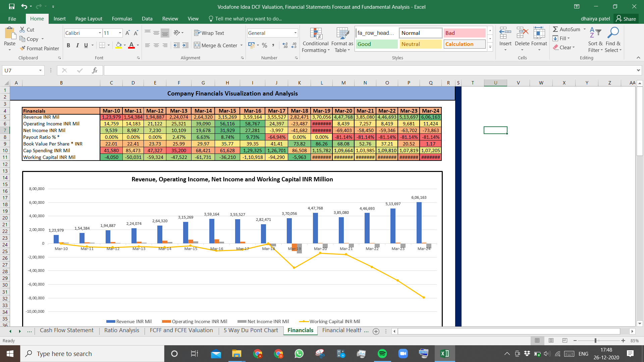
Task: Open Sort & Filter options
Action: click(x=595, y=40)
